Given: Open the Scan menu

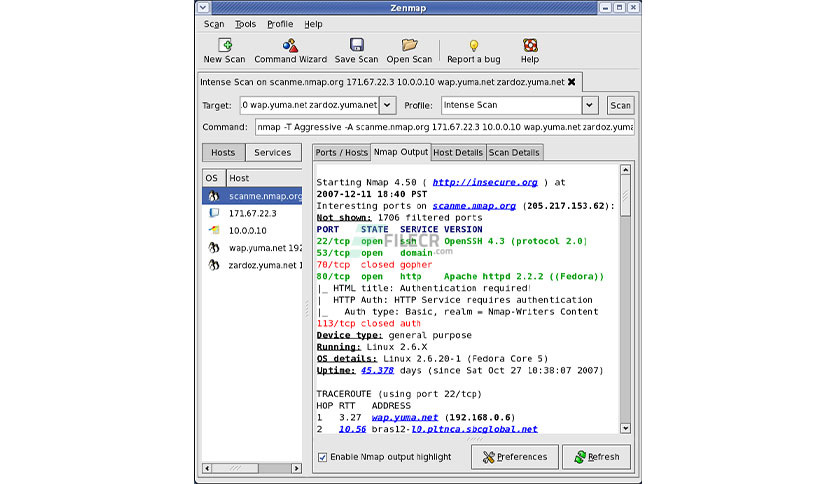Looking at the screenshot, I should click(x=214, y=24).
